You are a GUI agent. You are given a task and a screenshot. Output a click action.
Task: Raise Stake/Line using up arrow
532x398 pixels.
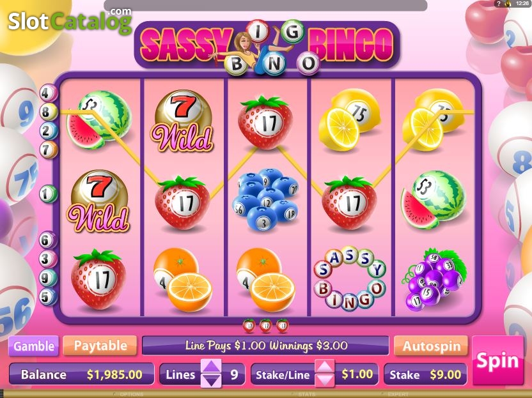325,367
